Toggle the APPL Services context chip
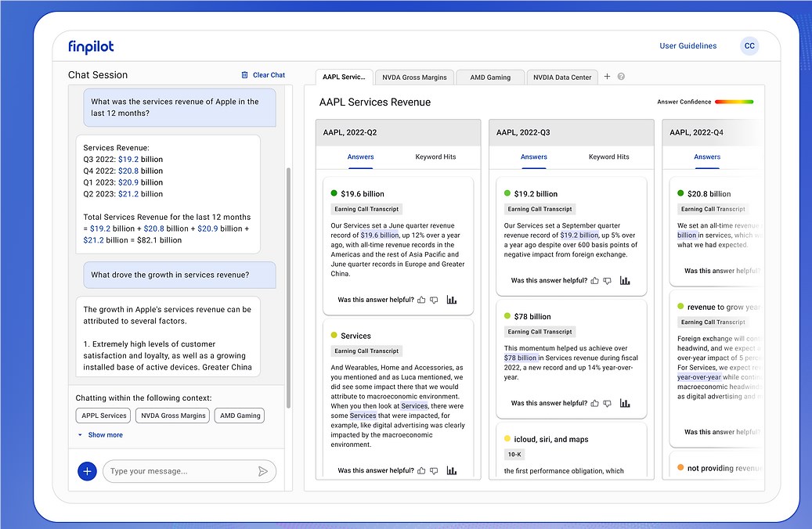812x529 pixels. pyautogui.click(x=103, y=416)
